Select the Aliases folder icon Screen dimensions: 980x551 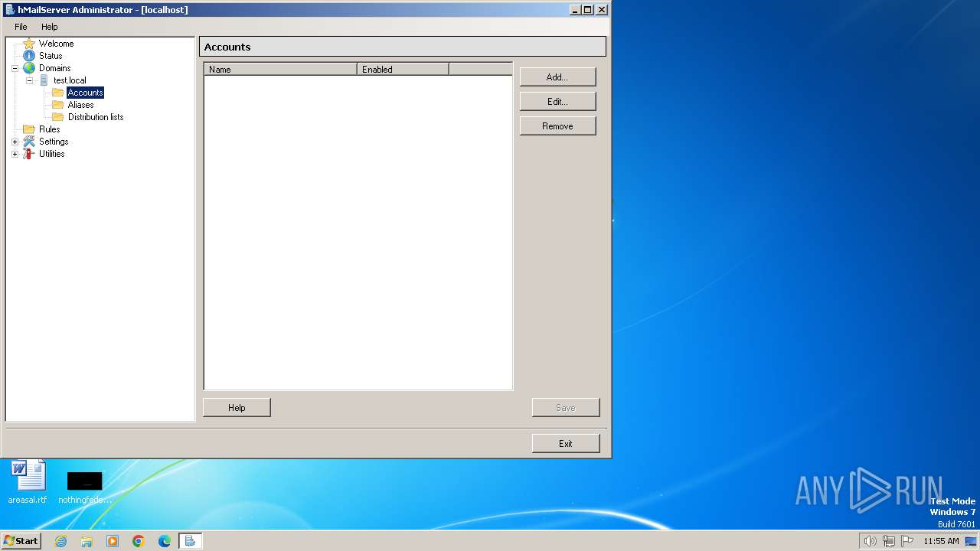tap(58, 105)
